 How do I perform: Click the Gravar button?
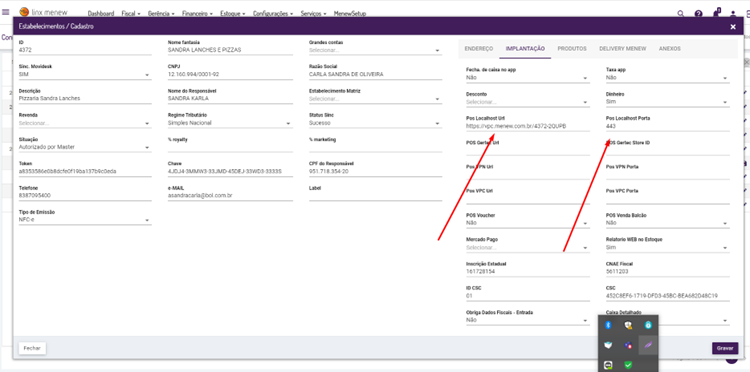click(x=725, y=348)
